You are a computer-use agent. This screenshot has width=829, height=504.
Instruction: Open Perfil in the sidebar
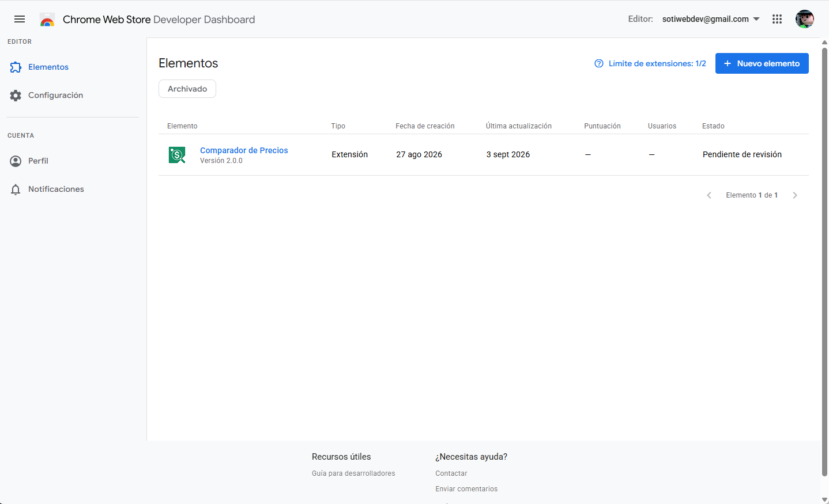point(38,161)
